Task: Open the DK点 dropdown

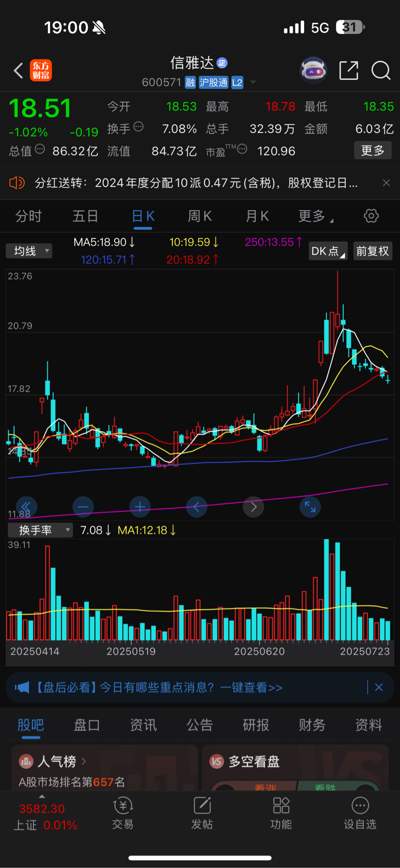Action: (328, 251)
